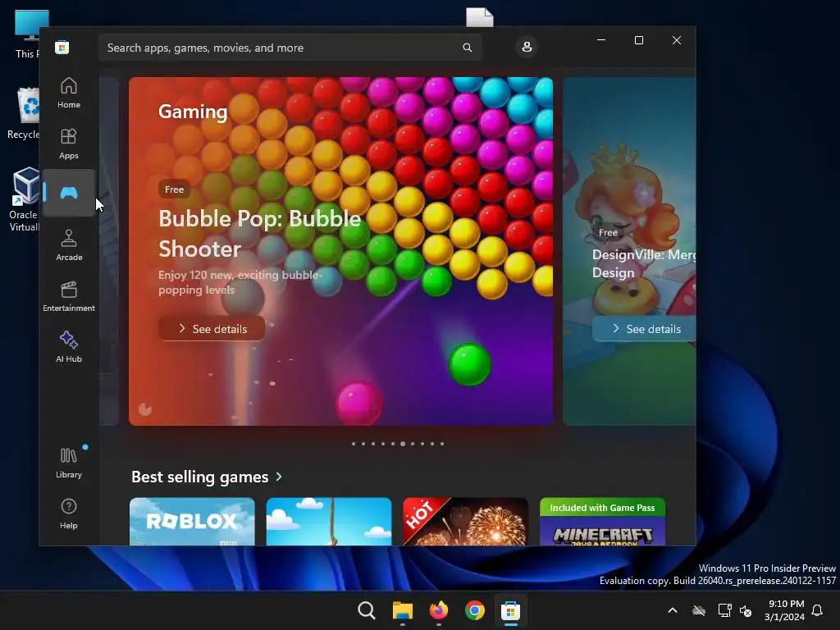This screenshot has height=630, width=840.
Task: Expand the Best selling games chevron
Action: click(279, 477)
